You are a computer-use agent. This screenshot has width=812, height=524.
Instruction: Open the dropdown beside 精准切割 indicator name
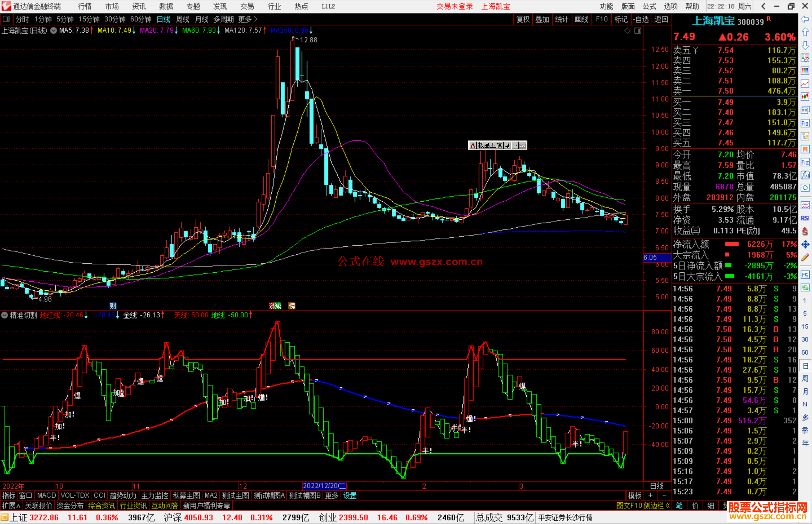point(5,315)
